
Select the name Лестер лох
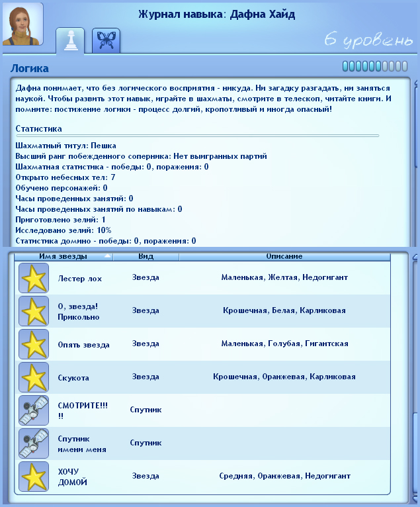coord(80,279)
